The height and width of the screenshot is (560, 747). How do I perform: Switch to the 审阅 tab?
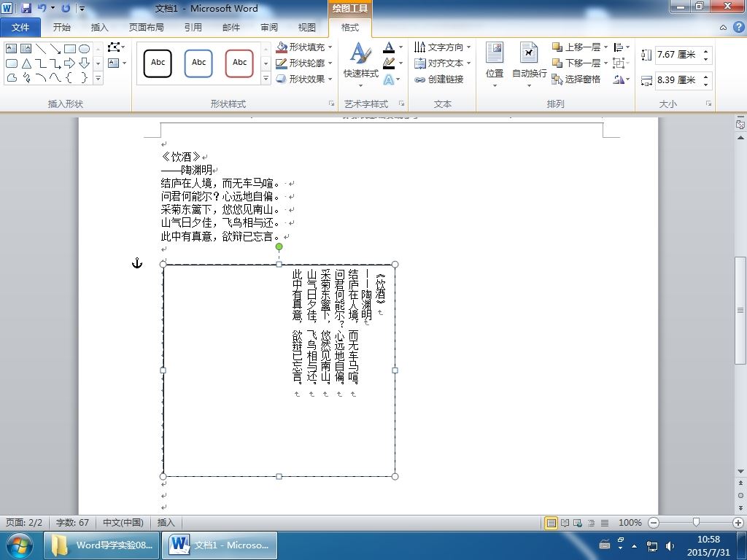(x=268, y=28)
